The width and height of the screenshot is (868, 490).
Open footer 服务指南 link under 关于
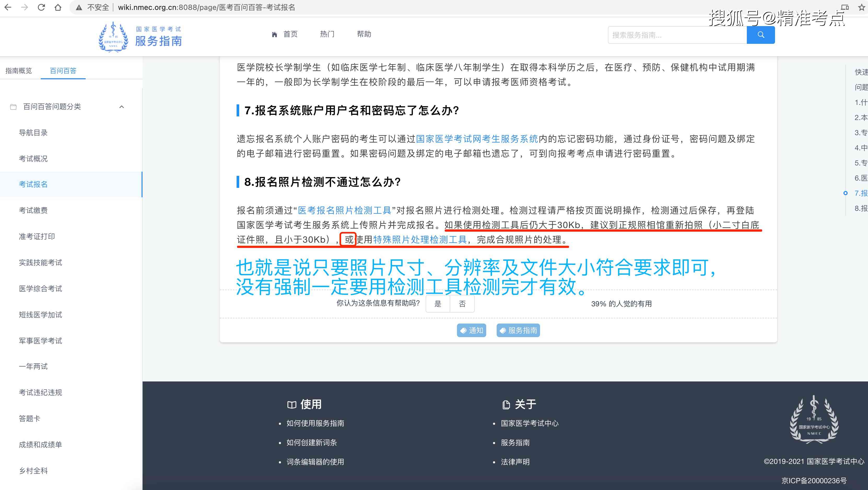click(515, 443)
